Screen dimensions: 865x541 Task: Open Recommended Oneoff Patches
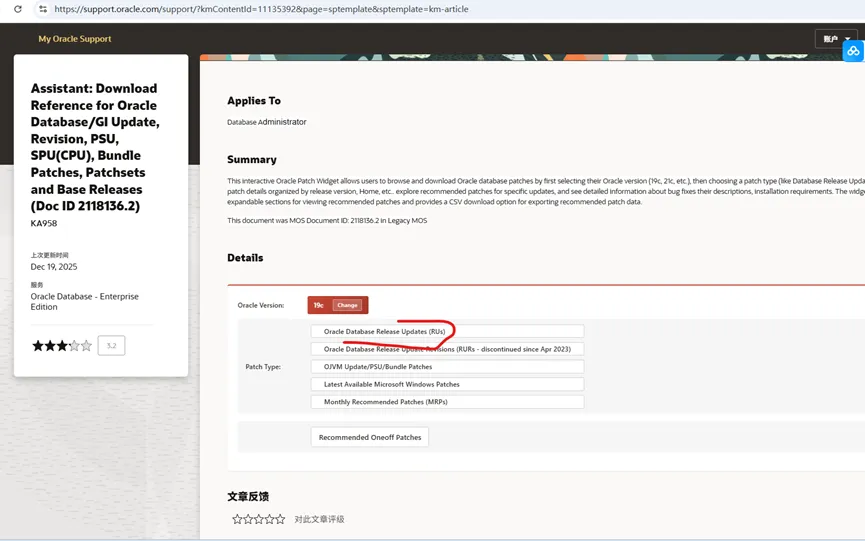(x=370, y=437)
